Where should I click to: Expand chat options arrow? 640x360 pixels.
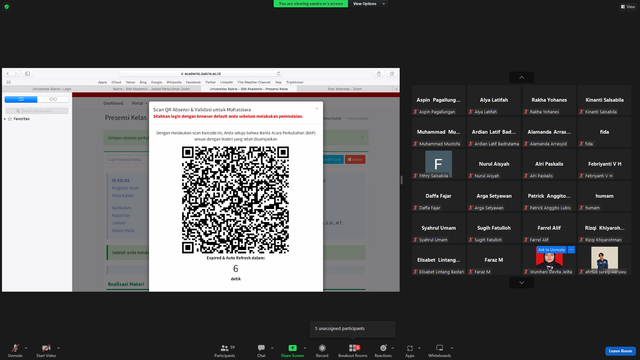coord(272,348)
